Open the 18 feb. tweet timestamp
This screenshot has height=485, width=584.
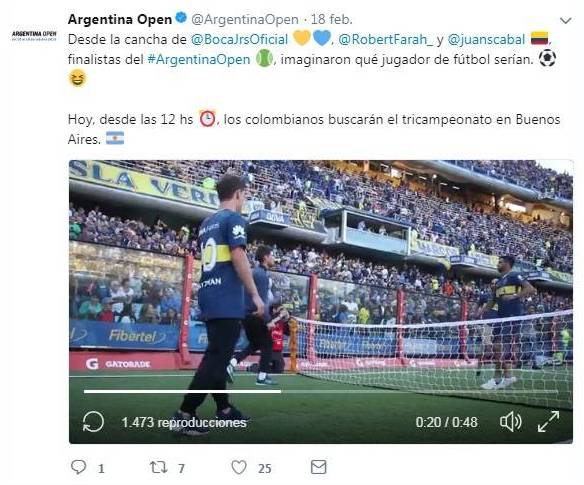[x=331, y=19]
